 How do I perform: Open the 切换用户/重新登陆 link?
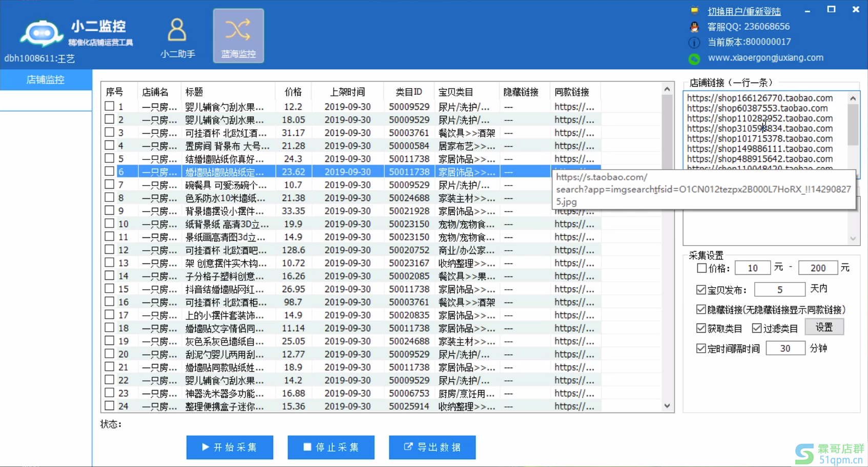pyautogui.click(x=744, y=11)
